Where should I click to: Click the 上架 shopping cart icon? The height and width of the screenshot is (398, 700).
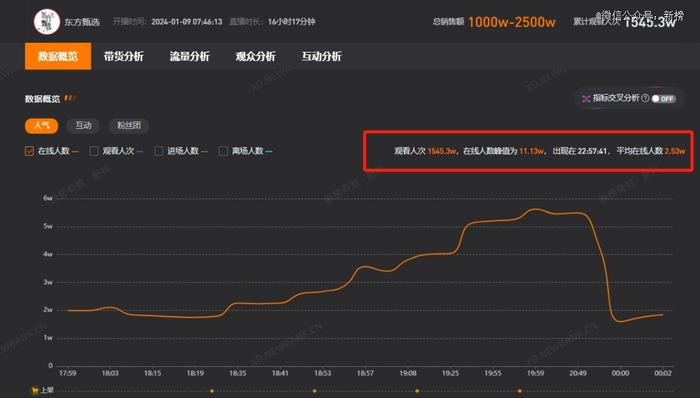pos(34,391)
